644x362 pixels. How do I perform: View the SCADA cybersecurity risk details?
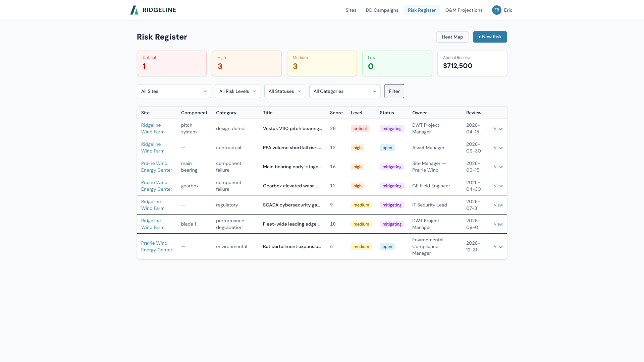(x=498, y=205)
